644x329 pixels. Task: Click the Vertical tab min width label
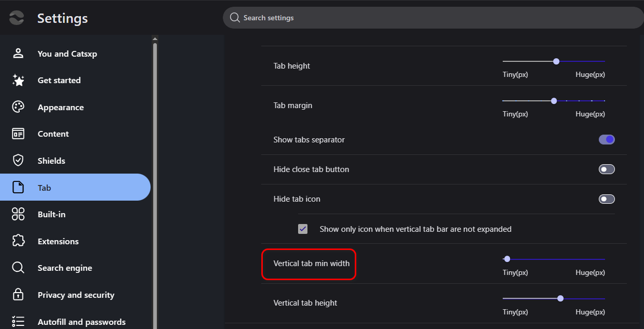coord(312,264)
